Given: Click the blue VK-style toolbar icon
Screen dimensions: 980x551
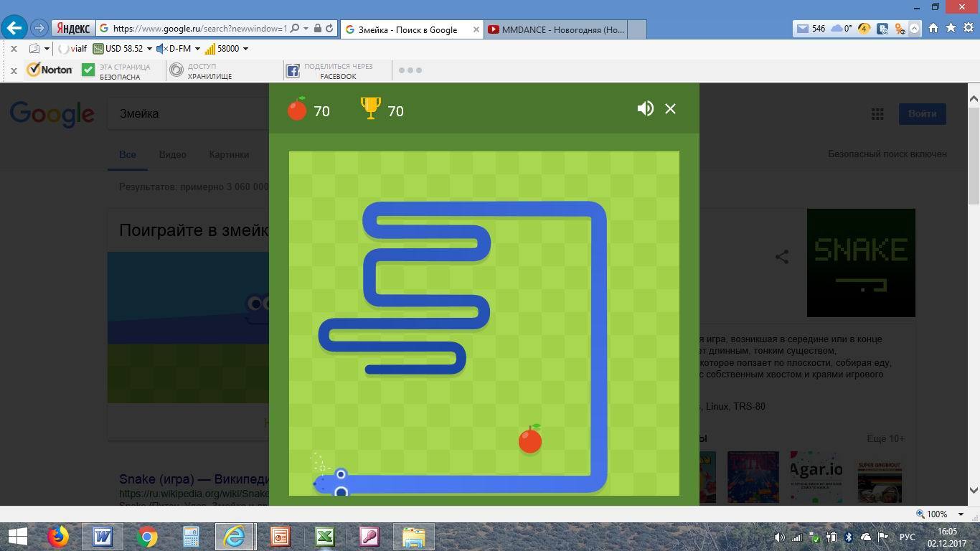Looking at the screenshot, I should click(x=883, y=29).
